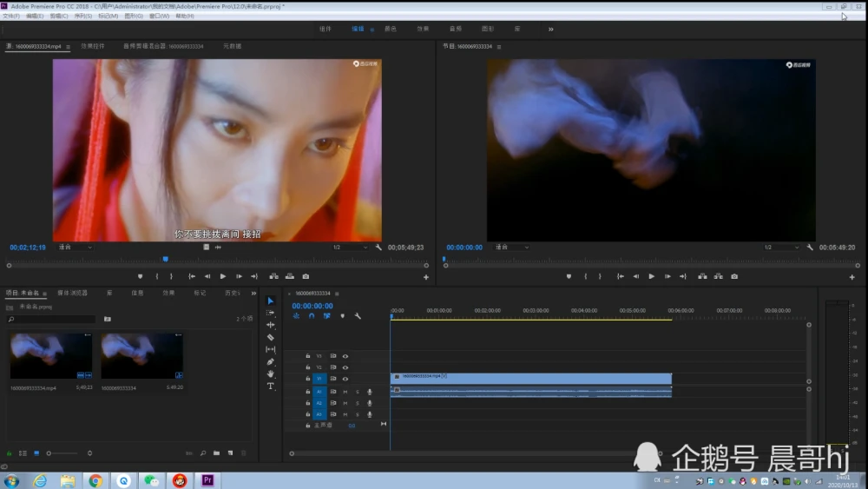Select the Hand tool
The height and width of the screenshot is (489, 868).
(270, 373)
